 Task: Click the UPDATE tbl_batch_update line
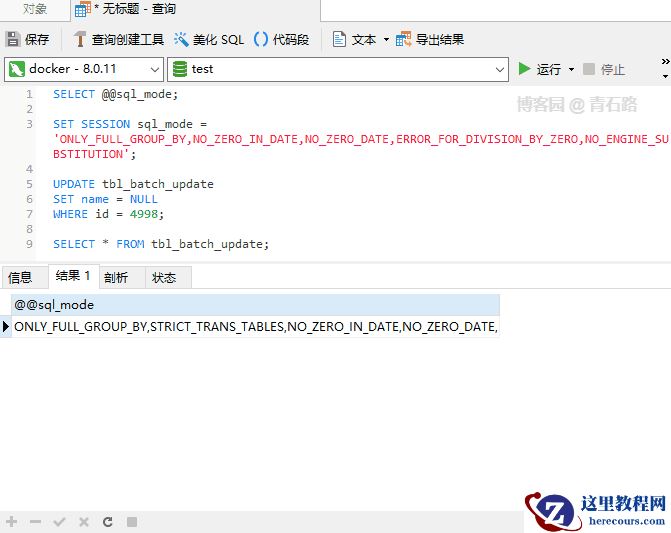pyautogui.click(x=133, y=184)
